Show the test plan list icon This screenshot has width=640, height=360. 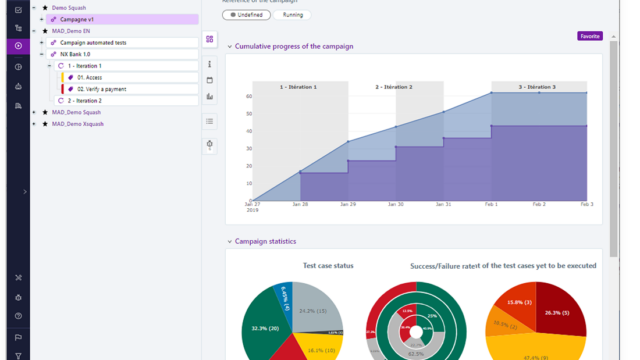click(x=209, y=121)
